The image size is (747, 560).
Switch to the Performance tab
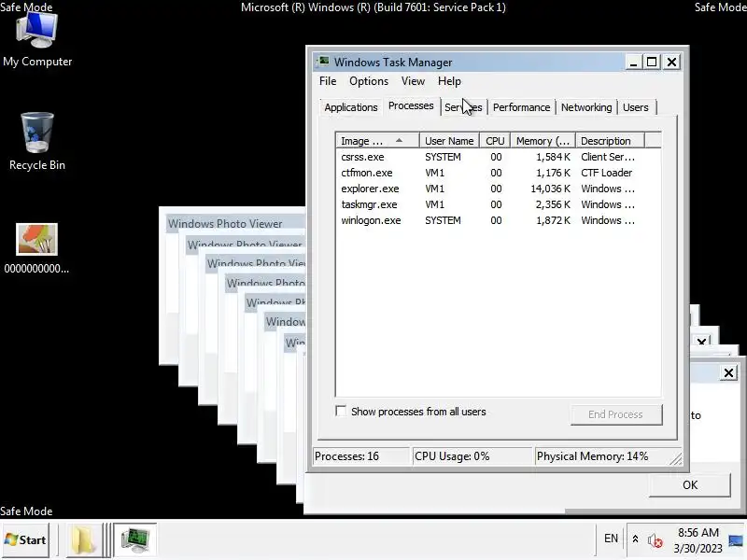[521, 107]
